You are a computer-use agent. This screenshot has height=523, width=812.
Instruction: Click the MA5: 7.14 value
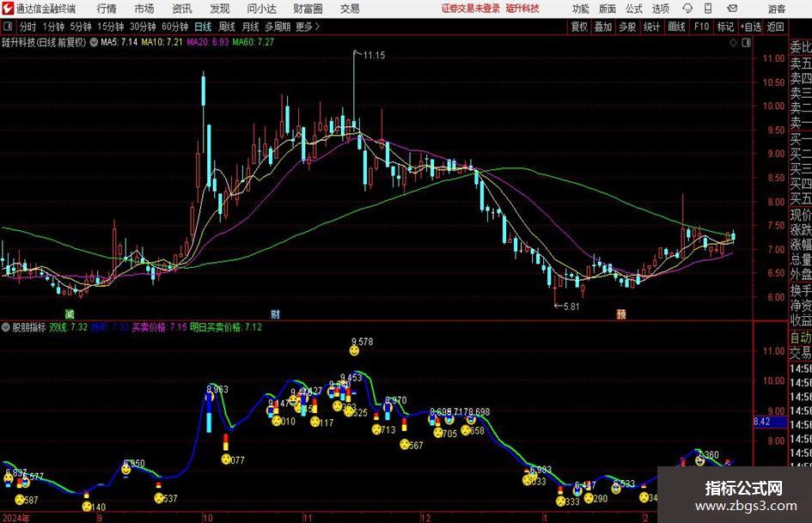[x=119, y=42]
